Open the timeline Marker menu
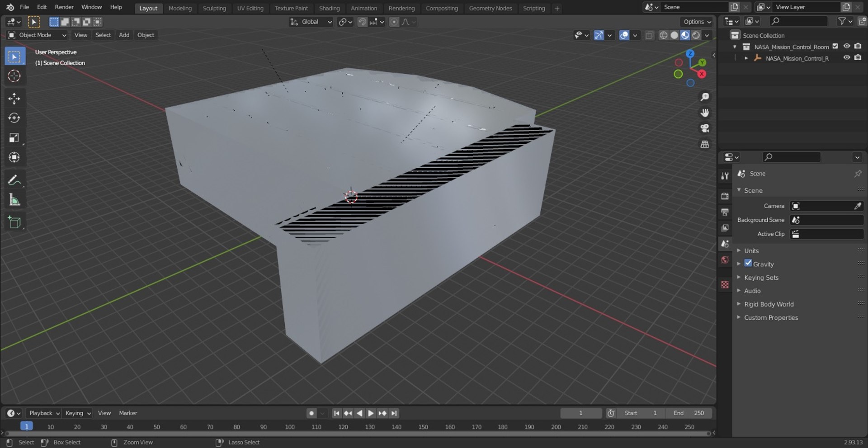The width and height of the screenshot is (868, 448). coord(128,413)
